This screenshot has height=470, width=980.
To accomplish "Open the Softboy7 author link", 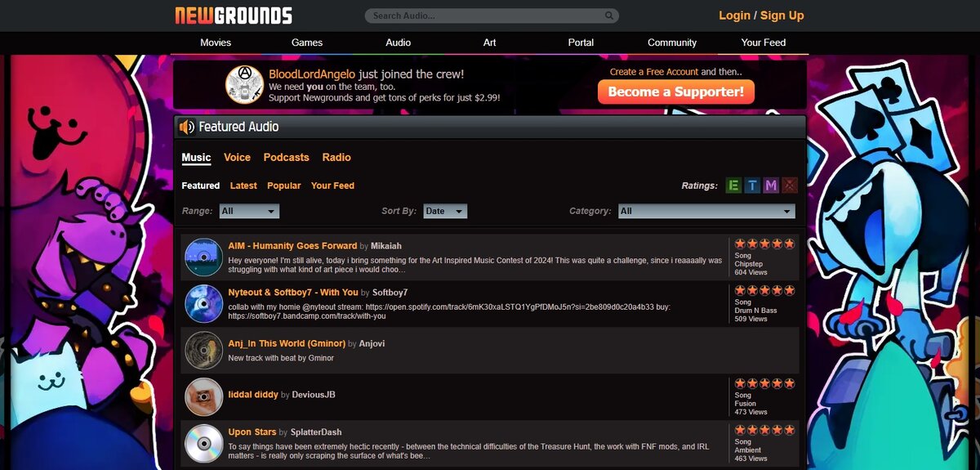I will point(390,292).
